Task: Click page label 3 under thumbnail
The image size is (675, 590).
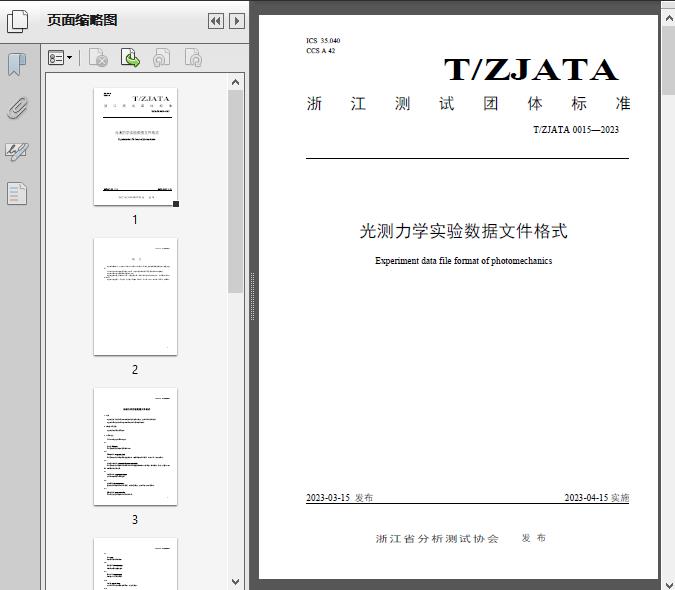Action: [135, 520]
